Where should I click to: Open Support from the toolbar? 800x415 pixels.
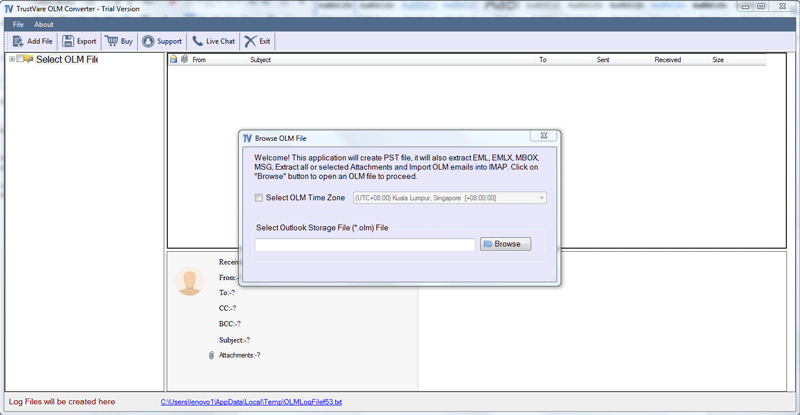pyautogui.click(x=162, y=41)
